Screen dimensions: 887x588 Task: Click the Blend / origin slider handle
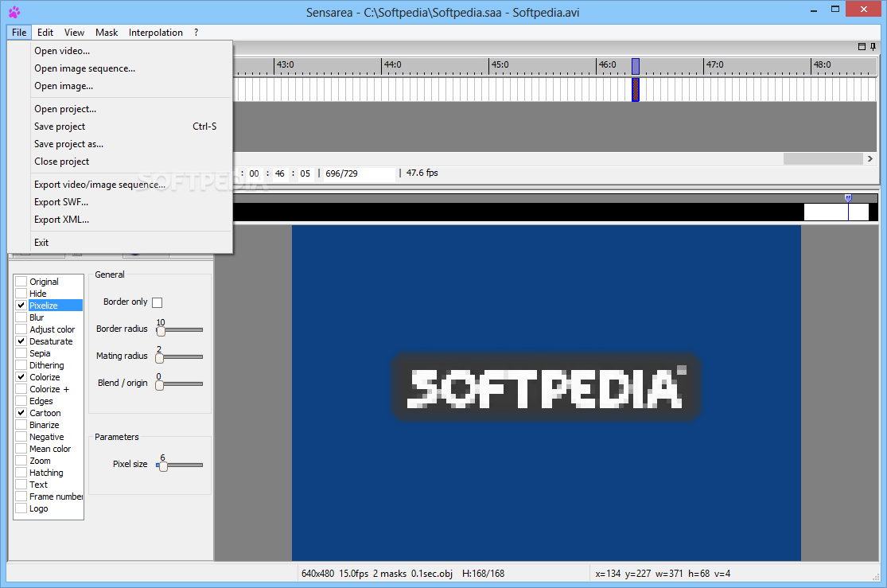click(160, 385)
